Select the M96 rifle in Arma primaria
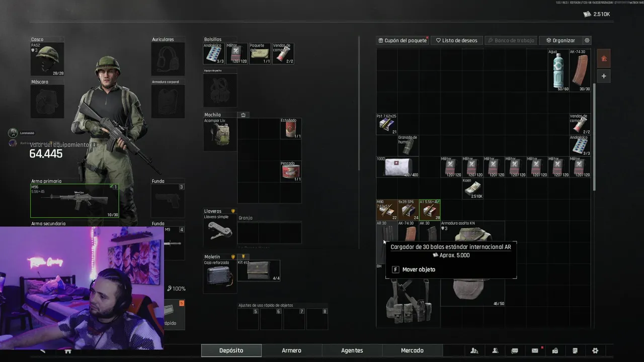Viewport: 644px width, 362px height. [74, 201]
